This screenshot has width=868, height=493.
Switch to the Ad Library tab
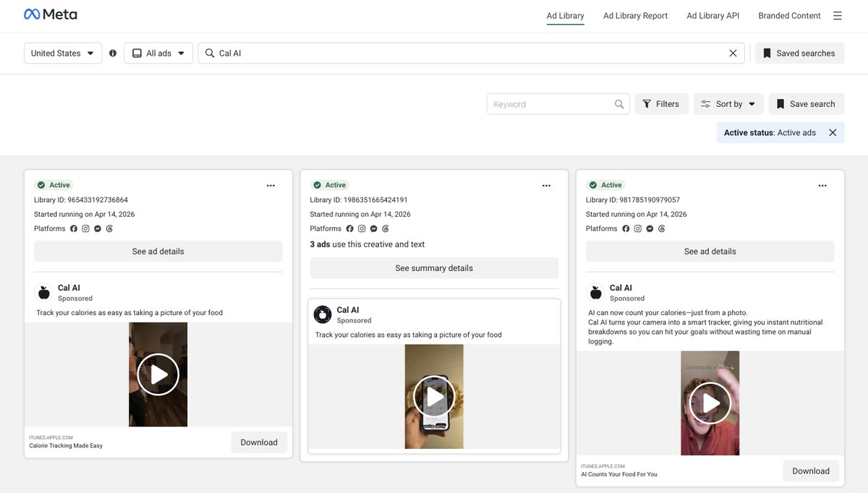(566, 16)
